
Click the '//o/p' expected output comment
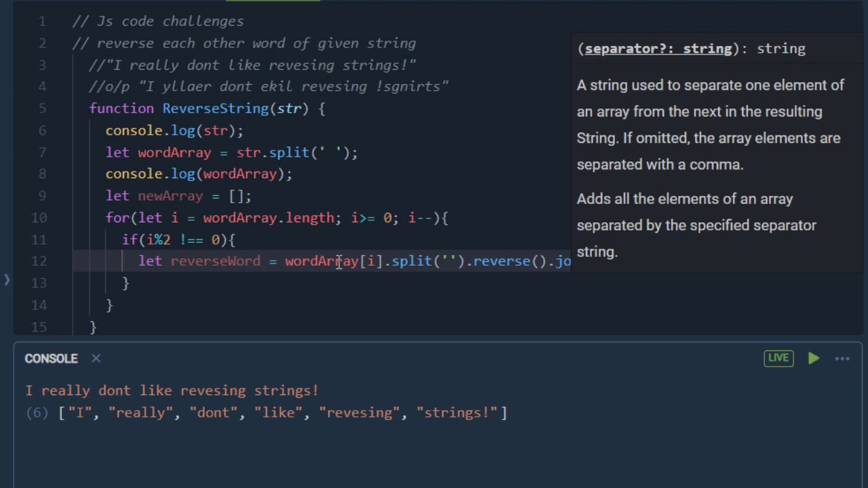269,87
